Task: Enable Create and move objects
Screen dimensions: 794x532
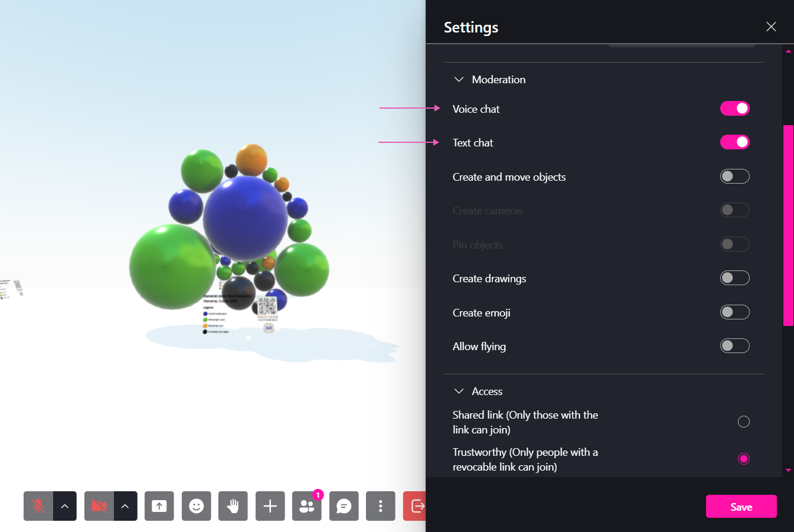Action: [x=734, y=176]
